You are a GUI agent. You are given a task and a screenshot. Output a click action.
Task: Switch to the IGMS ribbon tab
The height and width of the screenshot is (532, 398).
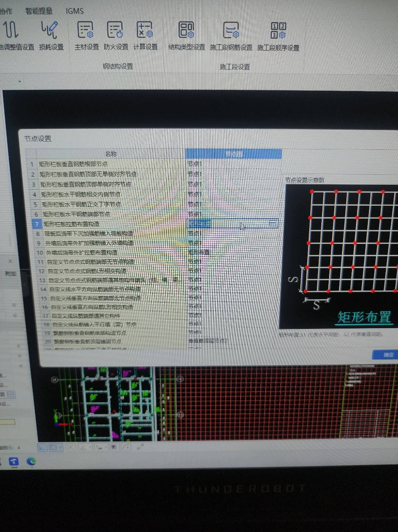(x=74, y=11)
